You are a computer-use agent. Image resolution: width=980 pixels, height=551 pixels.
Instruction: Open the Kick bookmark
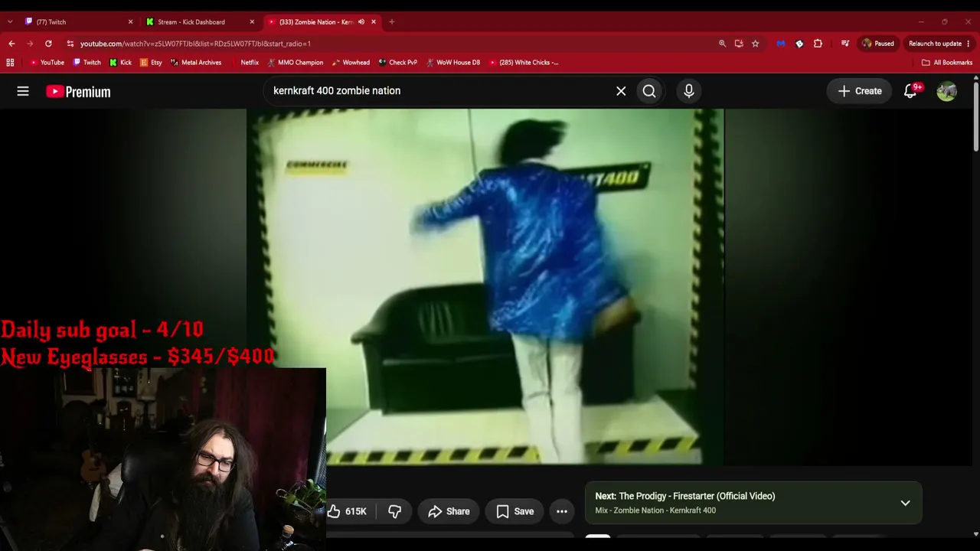tap(120, 63)
